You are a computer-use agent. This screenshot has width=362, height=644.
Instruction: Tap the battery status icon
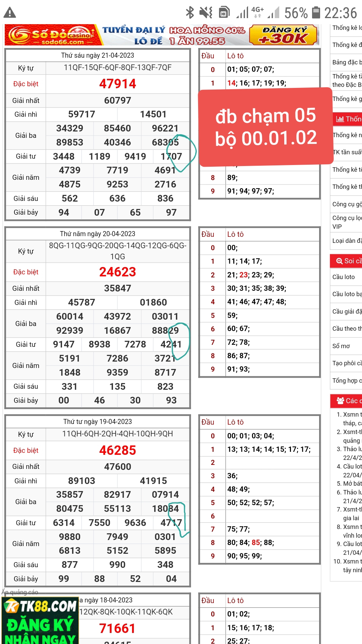316,12
